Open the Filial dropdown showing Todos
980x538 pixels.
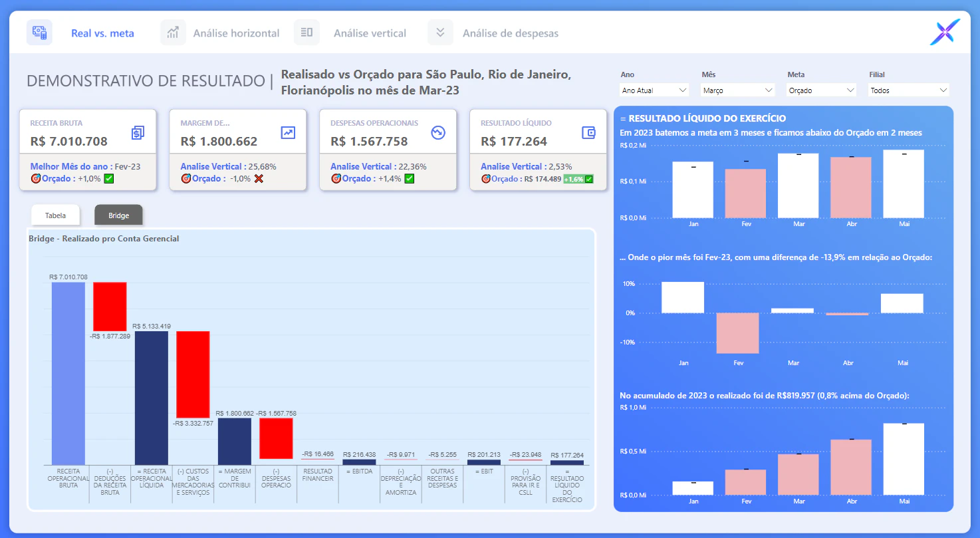[x=909, y=90]
